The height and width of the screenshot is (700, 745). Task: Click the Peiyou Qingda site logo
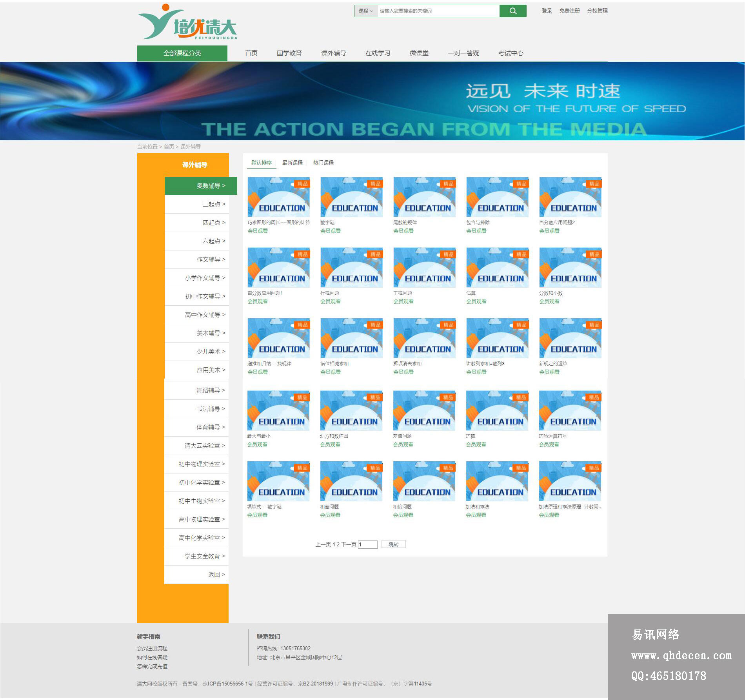tap(187, 24)
